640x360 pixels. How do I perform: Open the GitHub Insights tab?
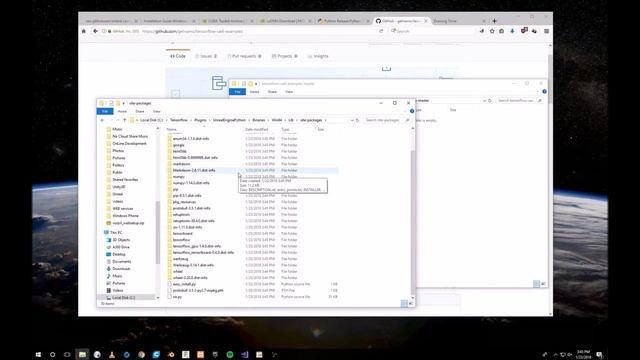click(318, 56)
